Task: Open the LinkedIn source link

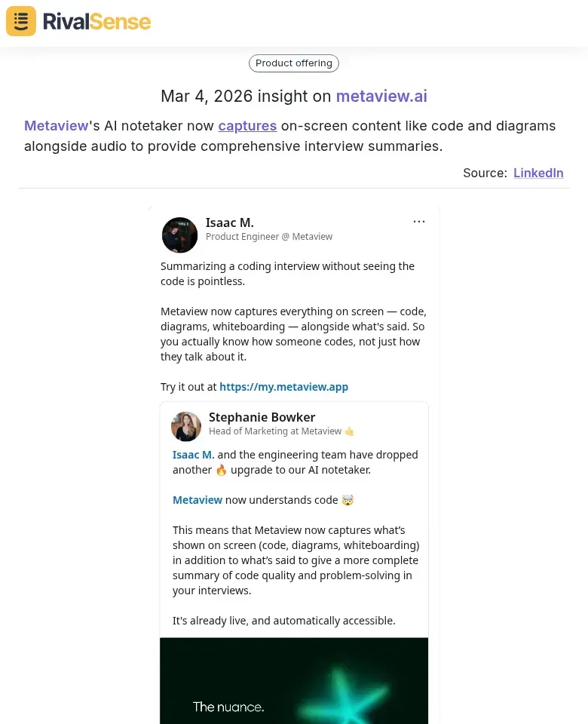Action: [x=538, y=173]
